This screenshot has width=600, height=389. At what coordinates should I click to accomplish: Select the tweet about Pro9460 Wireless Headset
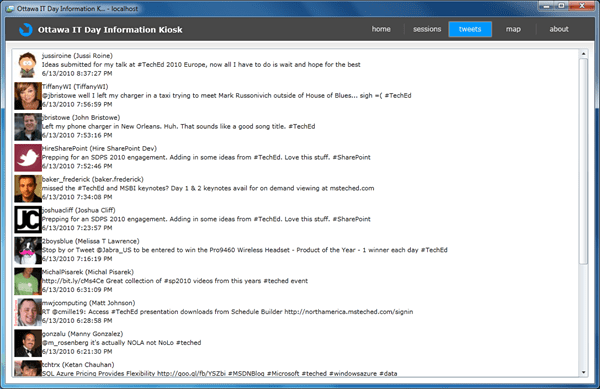pyautogui.click(x=245, y=250)
